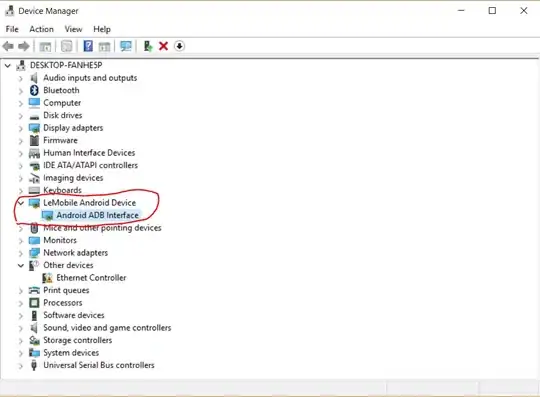Expand the Audio inputs and outputs node
Viewport: 540px width, 397px height.
21,79
